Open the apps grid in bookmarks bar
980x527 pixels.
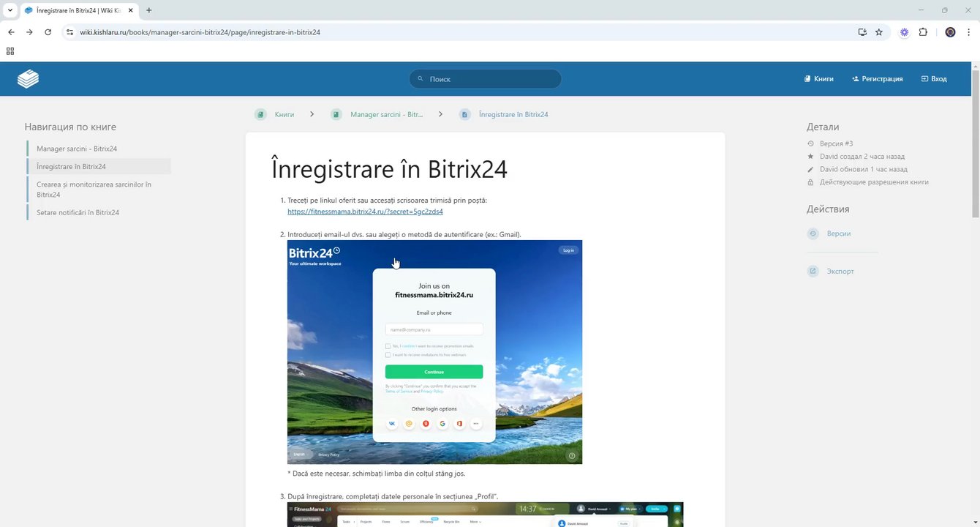pos(10,51)
